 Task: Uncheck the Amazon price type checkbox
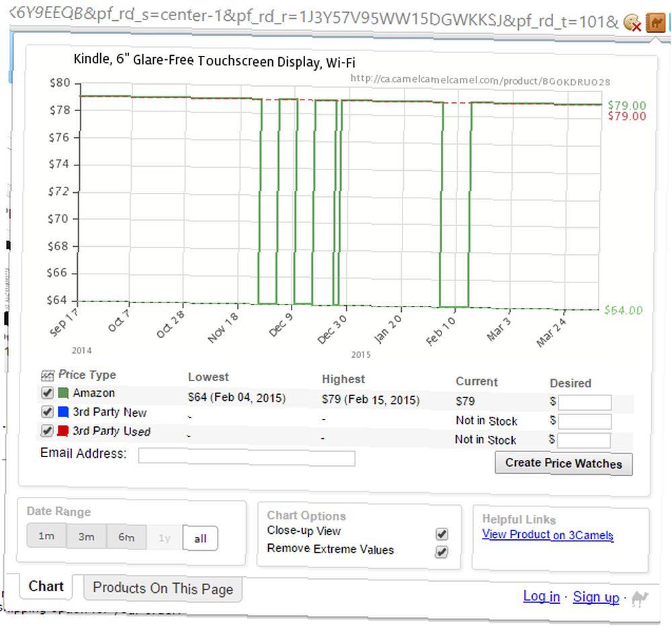(x=47, y=392)
